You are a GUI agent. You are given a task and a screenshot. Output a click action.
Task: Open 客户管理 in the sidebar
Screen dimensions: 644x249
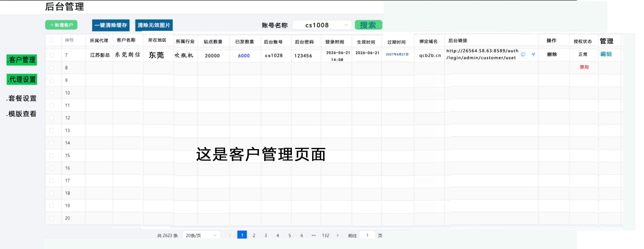pyautogui.click(x=22, y=60)
